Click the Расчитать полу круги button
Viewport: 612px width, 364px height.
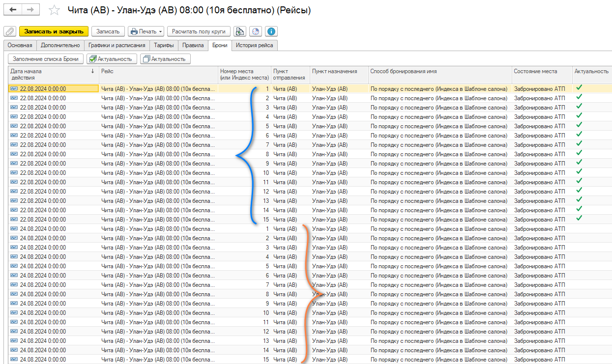[199, 31]
